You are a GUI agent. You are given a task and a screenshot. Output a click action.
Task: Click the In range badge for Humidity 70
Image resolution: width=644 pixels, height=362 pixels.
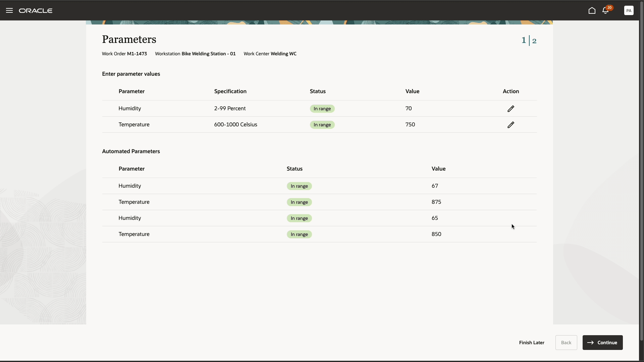(322, 109)
